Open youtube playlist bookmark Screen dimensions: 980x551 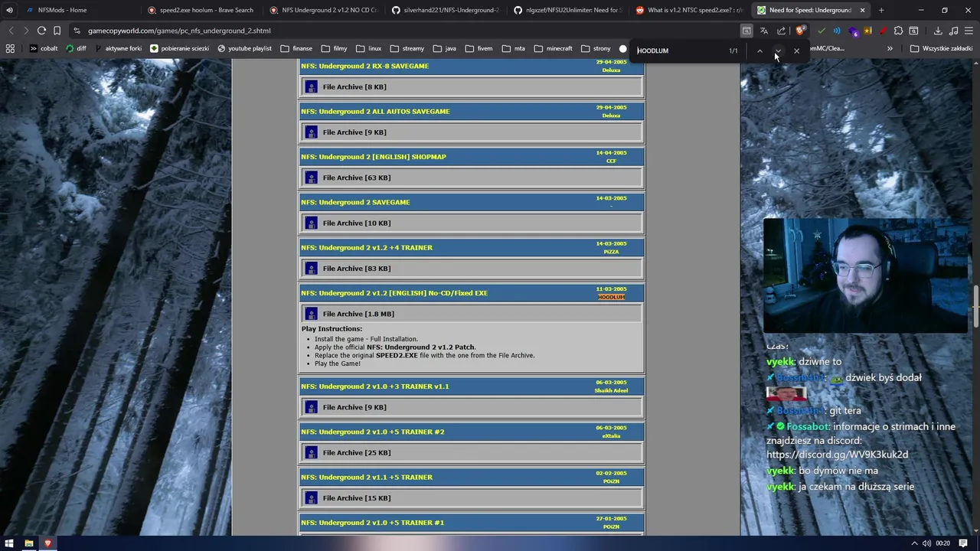point(244,48)
